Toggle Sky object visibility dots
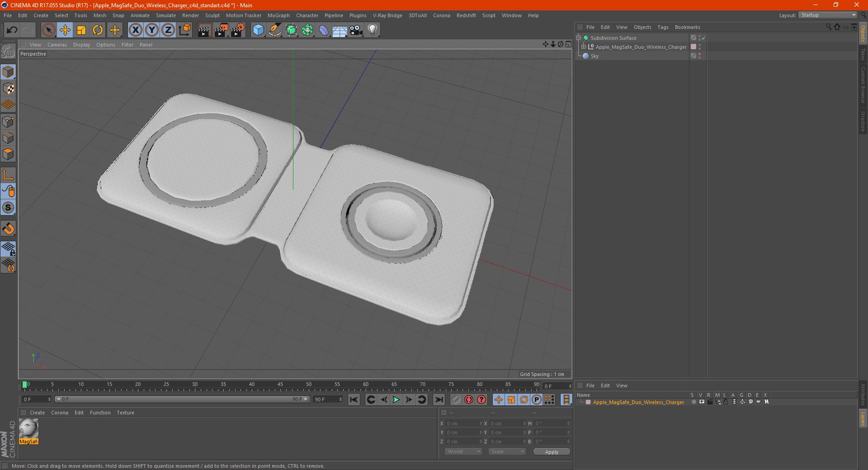Viewport: 868px width, 470px height. (700, 56)
